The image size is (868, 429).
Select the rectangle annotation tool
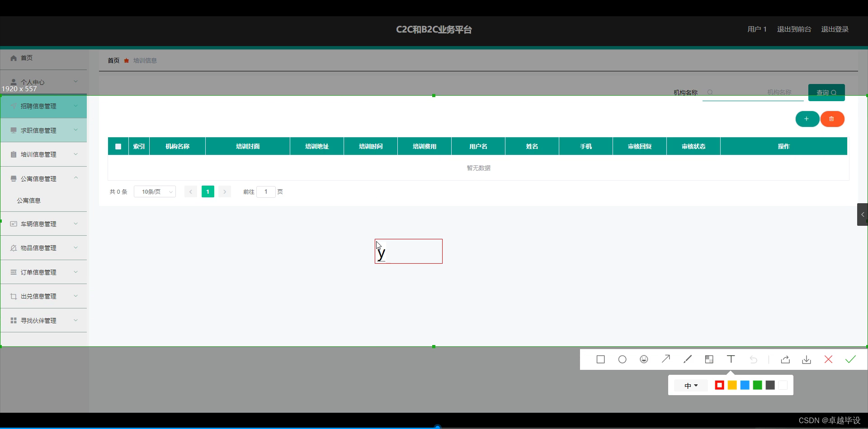click(600, 359)
